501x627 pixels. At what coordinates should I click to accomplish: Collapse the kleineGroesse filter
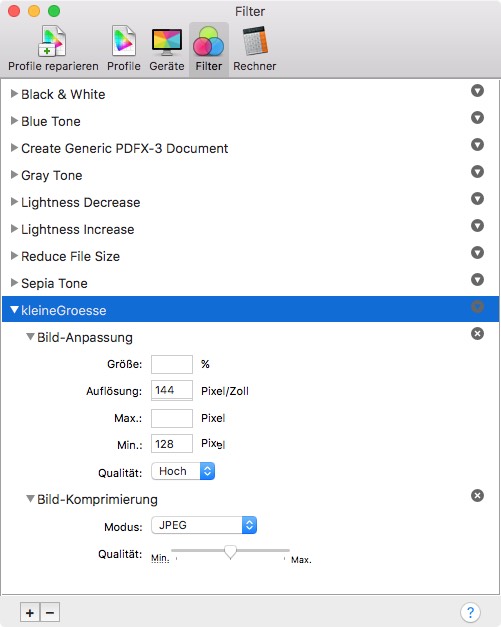pos(14,310)
